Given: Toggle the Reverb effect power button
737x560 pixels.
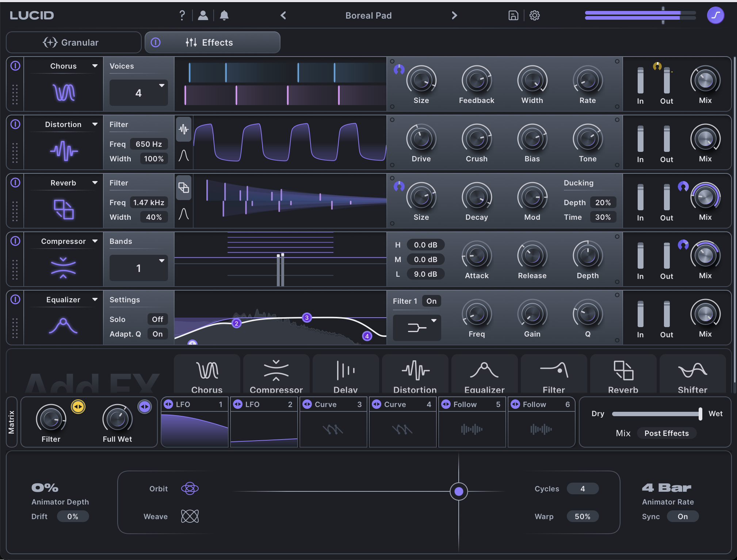Looking at the screenshot, I should (15, 183).
